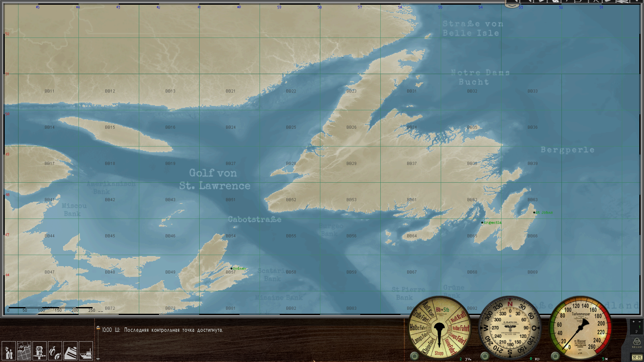Click minus time compression button
Image resolution: width=644 pixels, height=362 pixels.
tap(639, 322)
